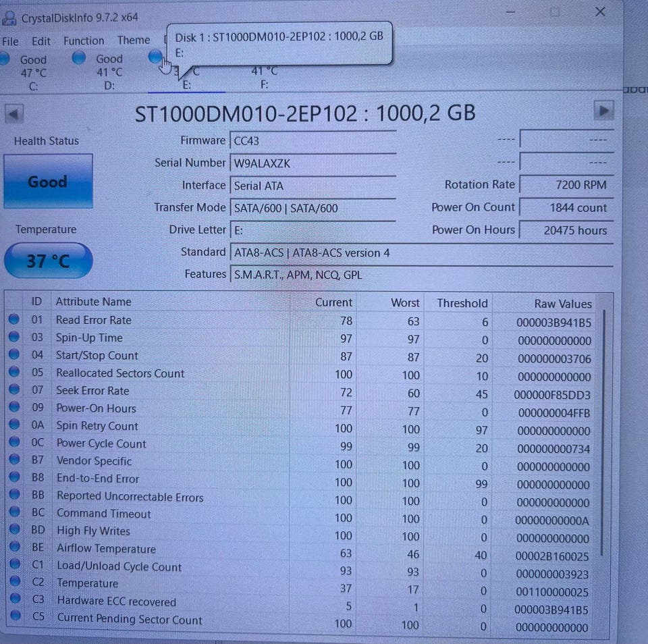Click the next disk arrow button
This screenshot has height=644, width=648.
(x=603, y=111)
